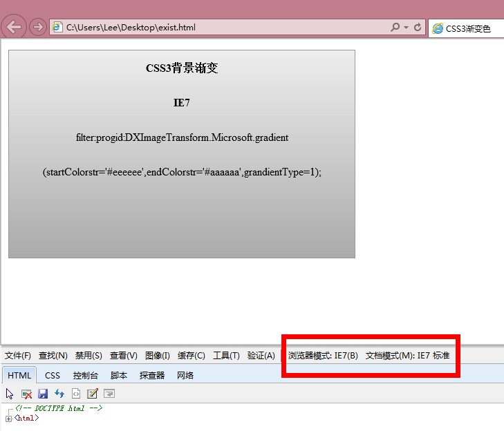The height and width of the screenshot is (431, 504).
Task: Click the refresh blue arrows icon in toolbar
Action: coord(59,394)
